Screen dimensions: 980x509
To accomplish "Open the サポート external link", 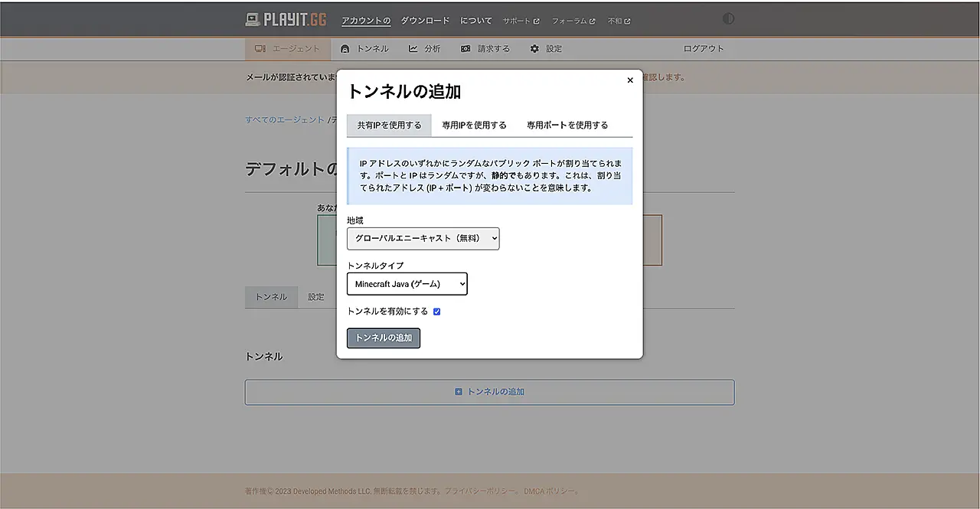I will click(521, 21).
